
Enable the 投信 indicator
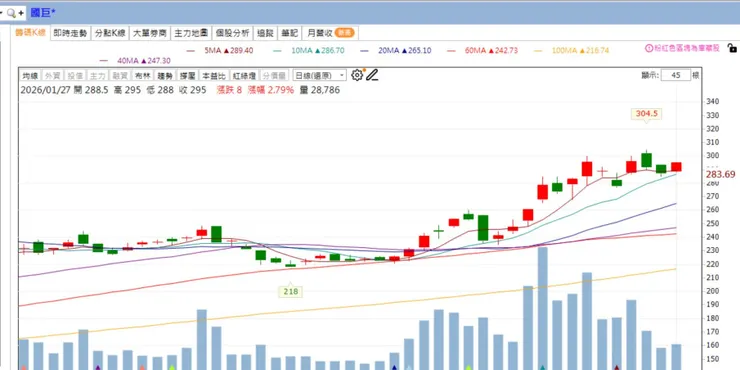(75, 76)
